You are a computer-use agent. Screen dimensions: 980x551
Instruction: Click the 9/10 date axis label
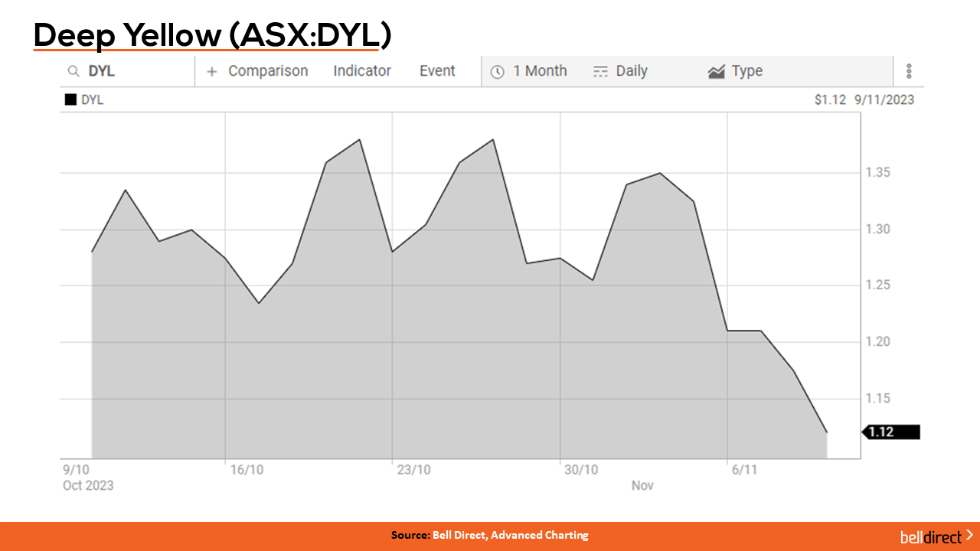point(75,470)
